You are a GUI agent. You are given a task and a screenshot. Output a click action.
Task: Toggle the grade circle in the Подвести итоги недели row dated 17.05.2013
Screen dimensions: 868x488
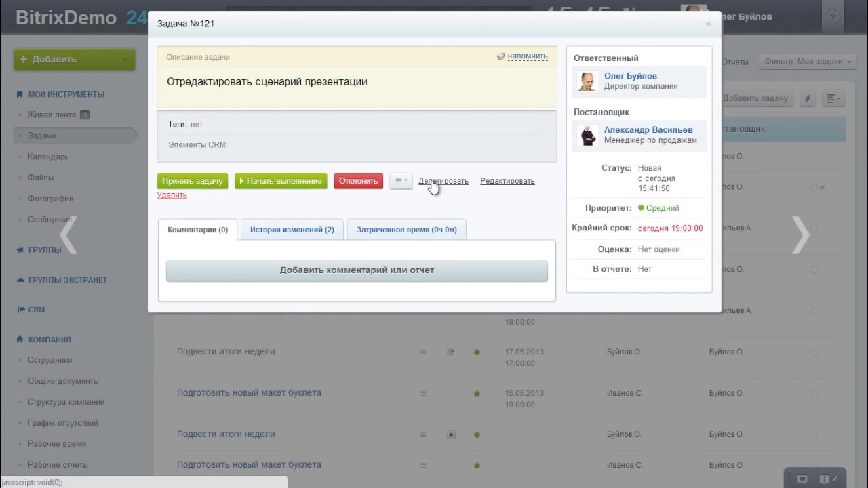point(814,352)
